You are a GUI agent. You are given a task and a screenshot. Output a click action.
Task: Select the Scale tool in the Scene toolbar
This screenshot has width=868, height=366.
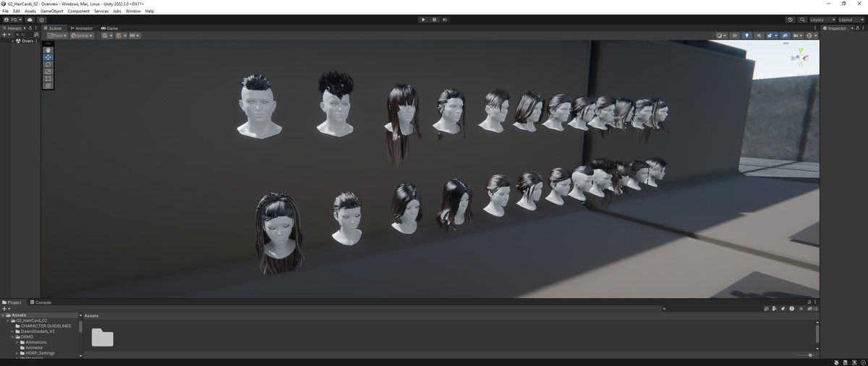pos(48,72)
